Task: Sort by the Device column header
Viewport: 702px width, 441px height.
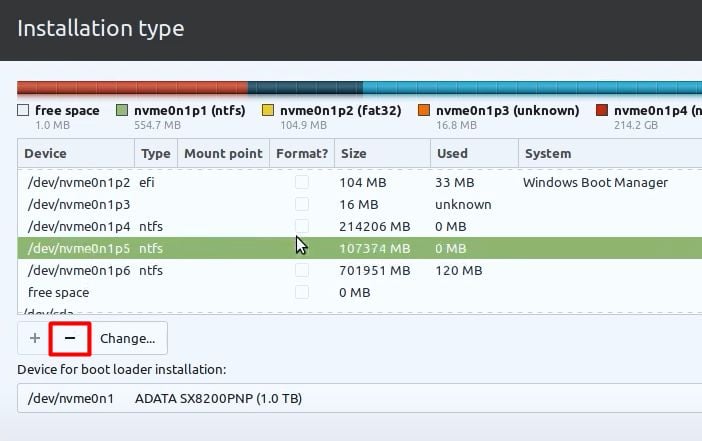Action: (76, 154)
